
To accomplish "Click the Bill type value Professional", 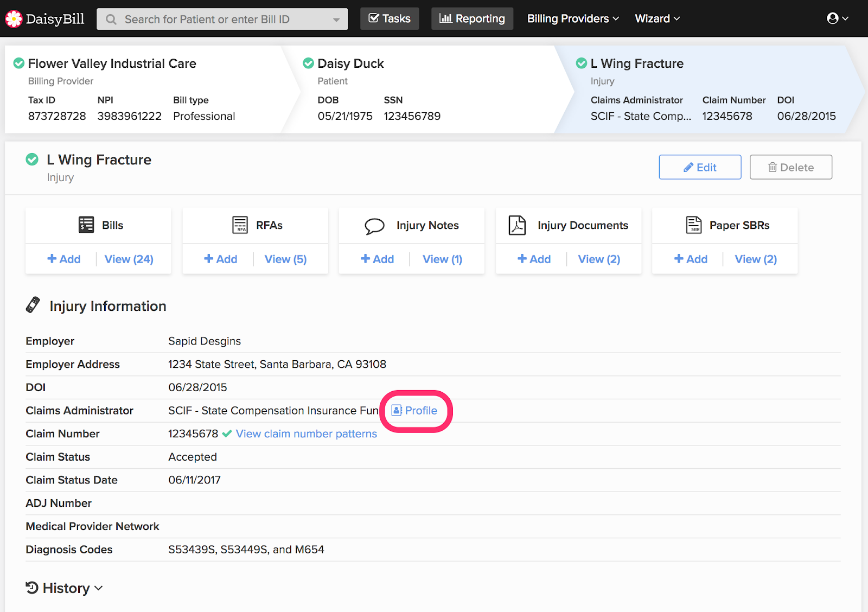I will point(204,116).
